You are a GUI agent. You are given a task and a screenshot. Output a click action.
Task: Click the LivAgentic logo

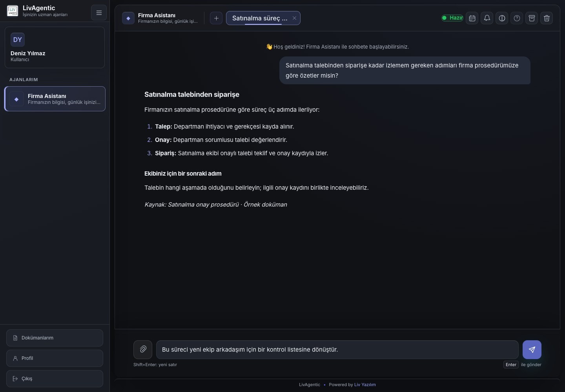(13, 11)
